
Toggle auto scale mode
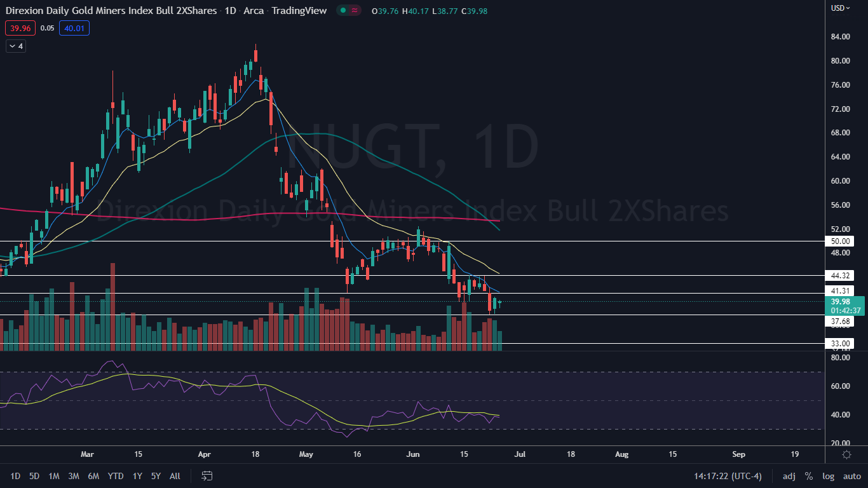tap(851, 476)
